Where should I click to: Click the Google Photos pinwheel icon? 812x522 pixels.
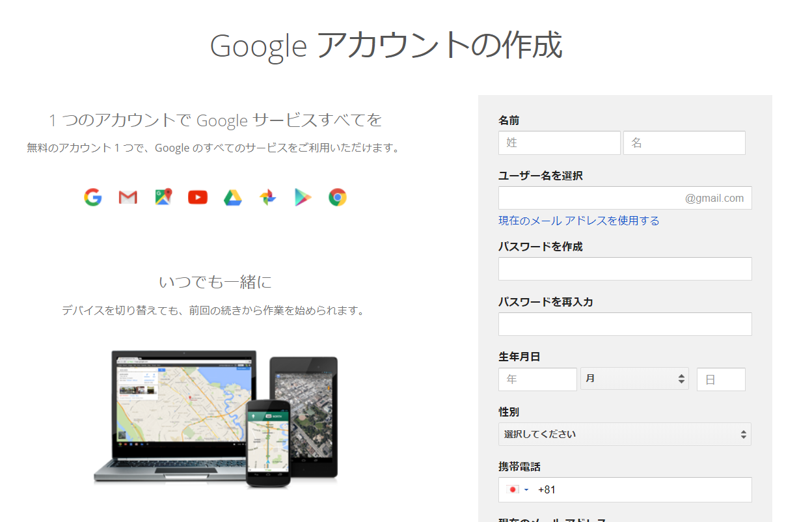pos(267,197)
